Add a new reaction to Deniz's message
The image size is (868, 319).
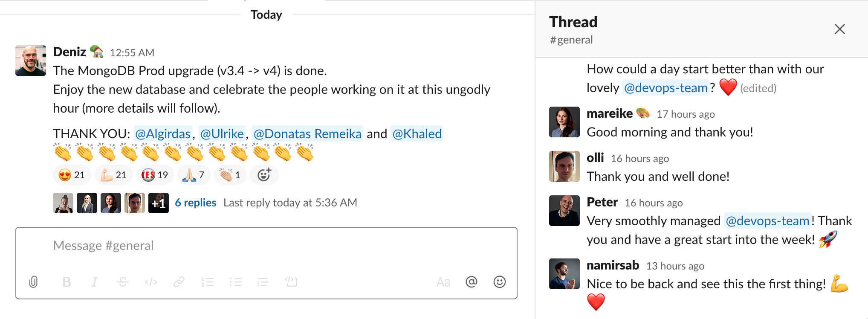[264, 175]
